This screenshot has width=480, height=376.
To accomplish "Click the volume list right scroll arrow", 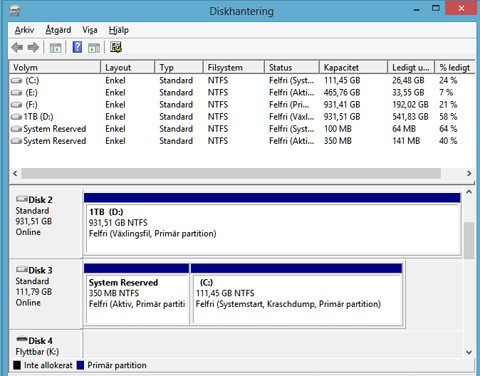I will click(469, 173).
